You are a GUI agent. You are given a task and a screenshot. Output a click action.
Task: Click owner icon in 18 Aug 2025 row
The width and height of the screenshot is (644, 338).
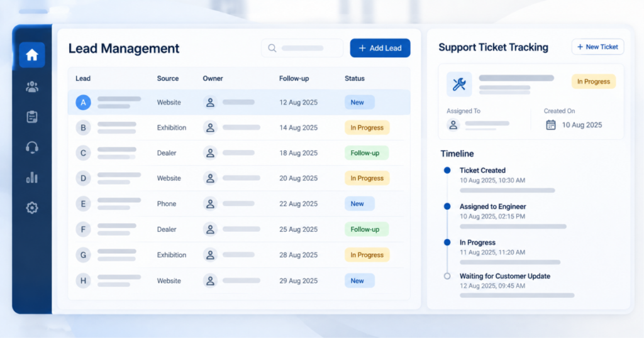[210, 153]
